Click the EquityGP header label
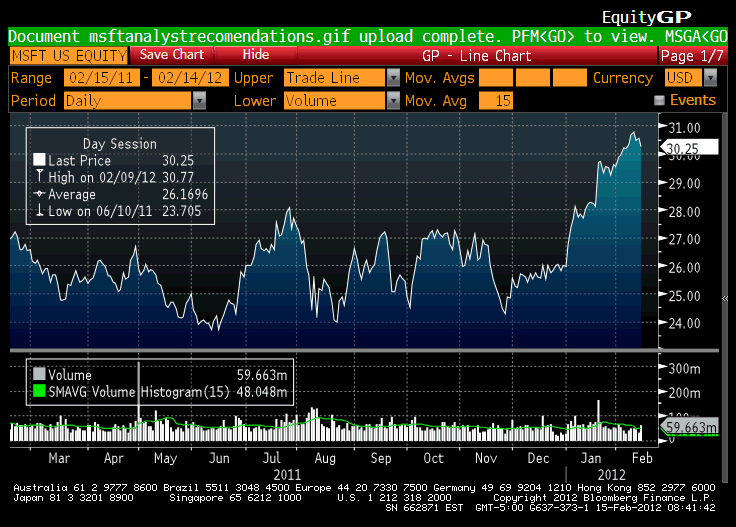 tap(647, 17)
